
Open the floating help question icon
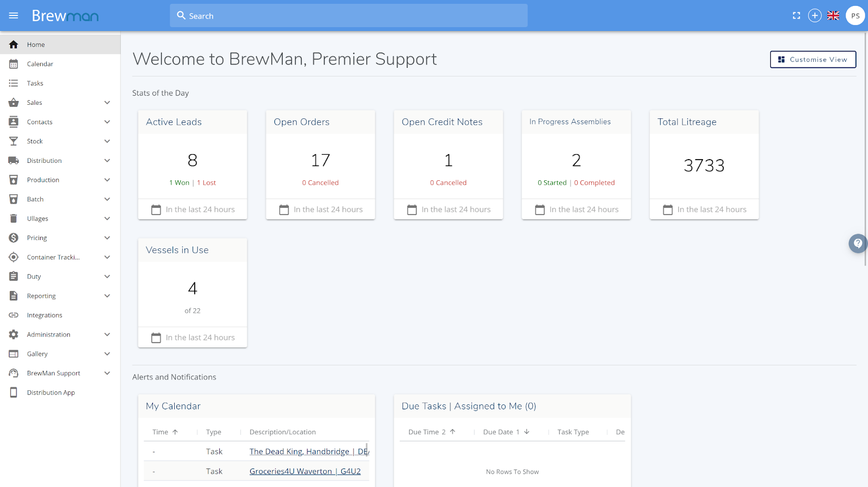[858, 243]
